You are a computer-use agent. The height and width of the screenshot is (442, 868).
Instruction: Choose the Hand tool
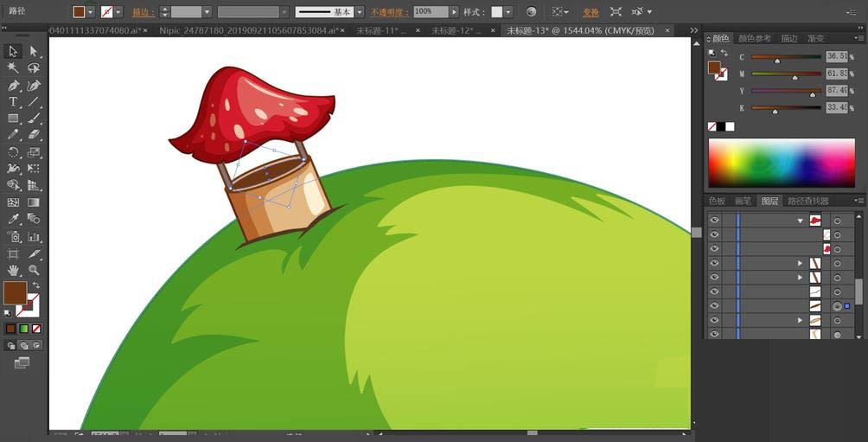click(x=13, y=270)
